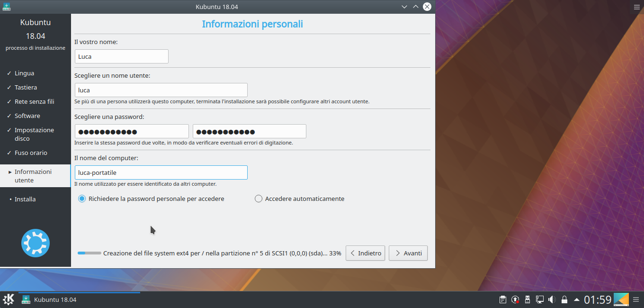This screenshot has height=308, width=644.
Task: Open the KDE application launcher
Action: pos(9,299)
